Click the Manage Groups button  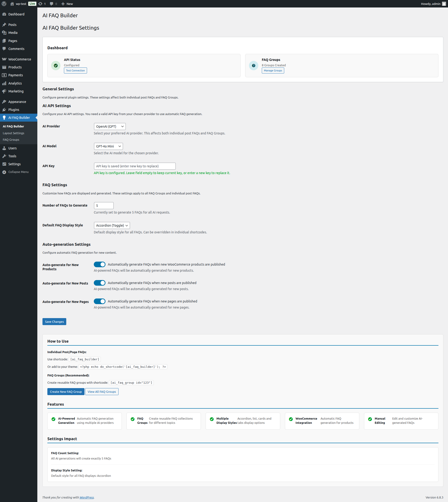[x=273, y=71]
